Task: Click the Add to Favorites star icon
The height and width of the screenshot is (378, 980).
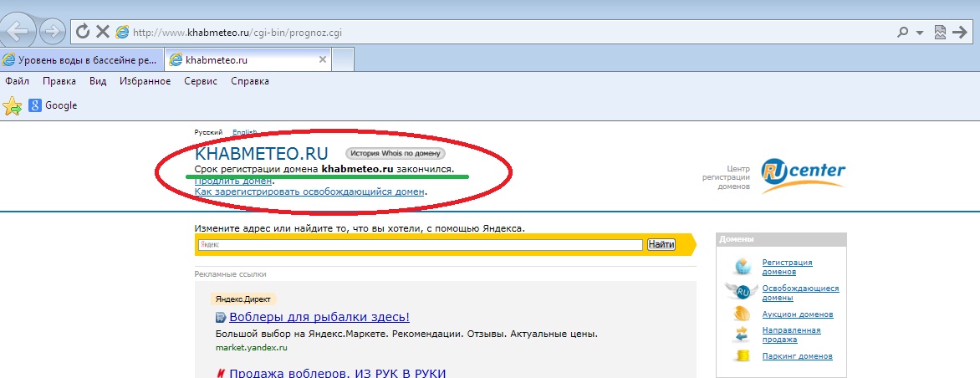Action: point(12,105)
